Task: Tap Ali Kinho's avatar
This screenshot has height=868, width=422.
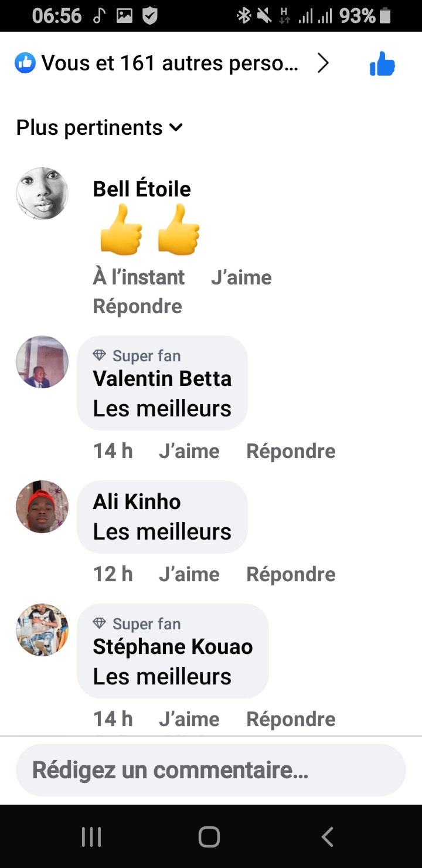Action: tap(42, 507)
